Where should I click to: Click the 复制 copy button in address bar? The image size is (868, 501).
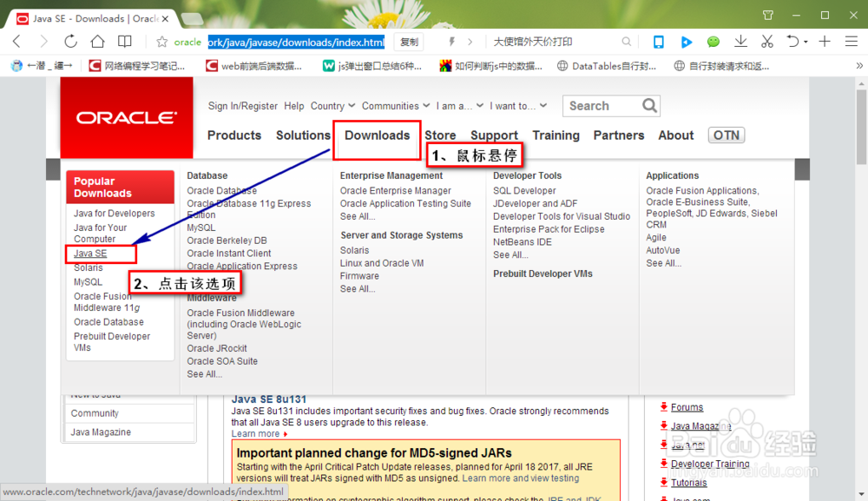(409, 42)
